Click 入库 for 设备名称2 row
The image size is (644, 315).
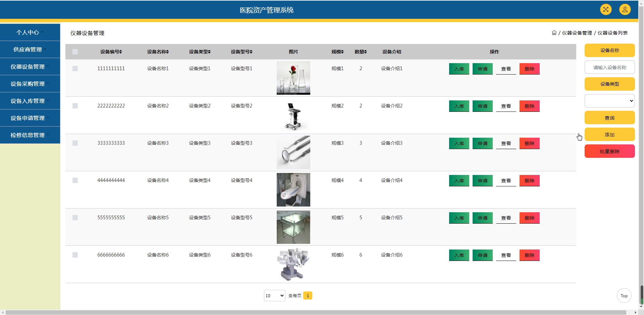tap(459, 106)
